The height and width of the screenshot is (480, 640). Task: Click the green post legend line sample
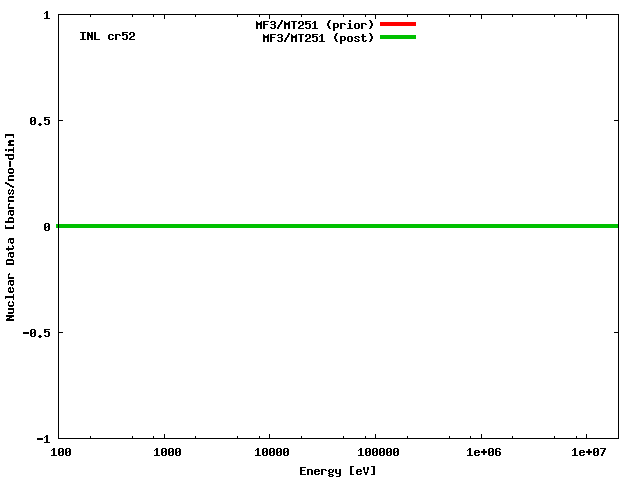[397, 38]
